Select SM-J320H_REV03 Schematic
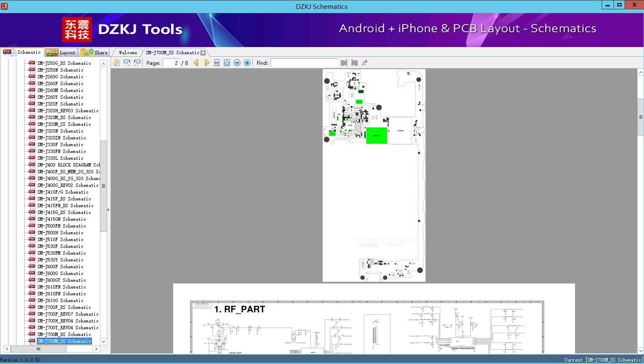 click(x=68, y=111)
